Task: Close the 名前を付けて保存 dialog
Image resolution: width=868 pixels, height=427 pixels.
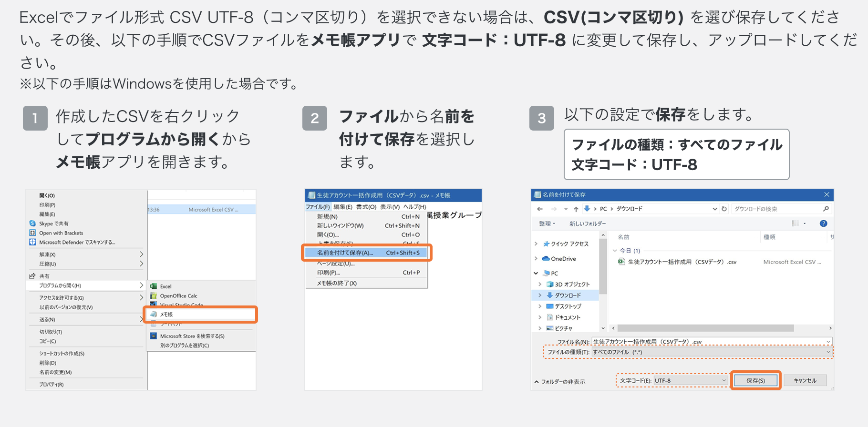Action: (827, 194)
